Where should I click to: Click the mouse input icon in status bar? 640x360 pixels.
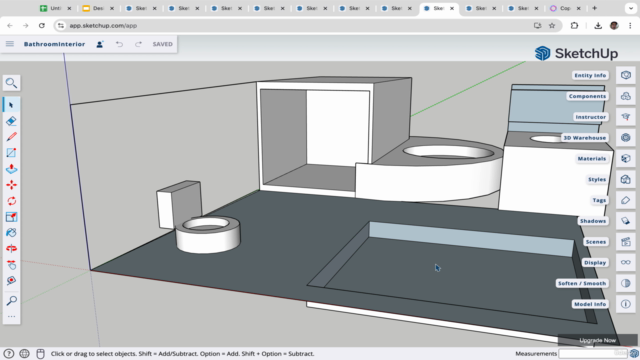point(40,353)
